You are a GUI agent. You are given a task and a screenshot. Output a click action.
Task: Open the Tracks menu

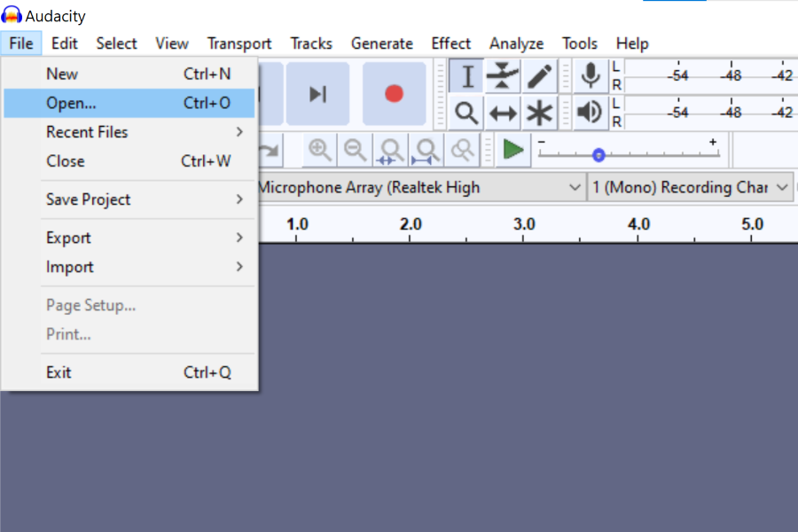pyautogui.click(x=311, y=43)
